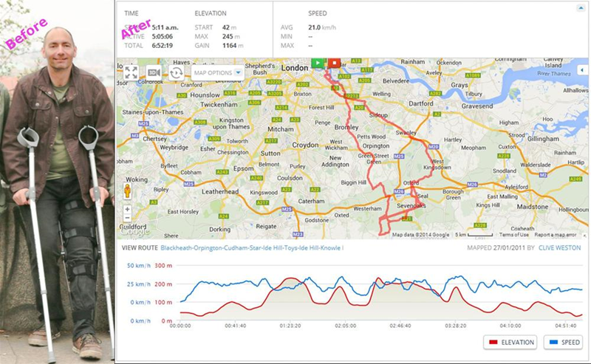Click chart at 02:05:00 time marker

point(345,326)
